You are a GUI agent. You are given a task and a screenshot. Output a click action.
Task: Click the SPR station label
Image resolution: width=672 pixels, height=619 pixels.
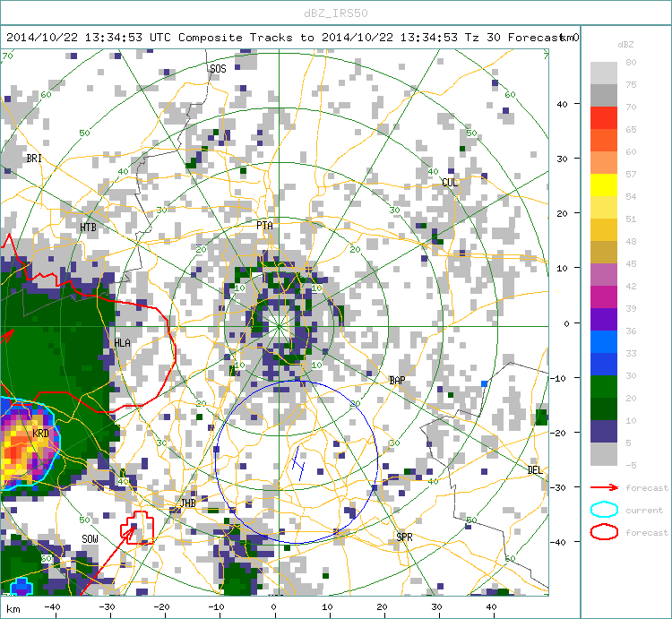(404, 537)
